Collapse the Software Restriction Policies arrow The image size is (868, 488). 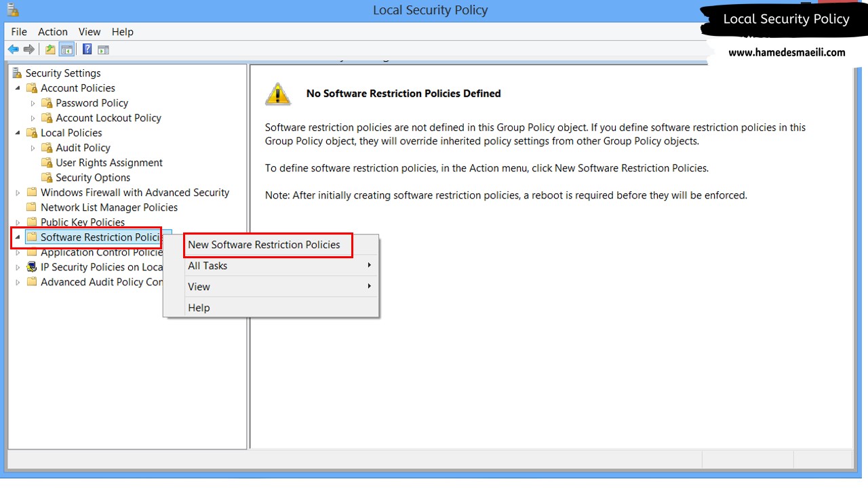pos(18,237)
